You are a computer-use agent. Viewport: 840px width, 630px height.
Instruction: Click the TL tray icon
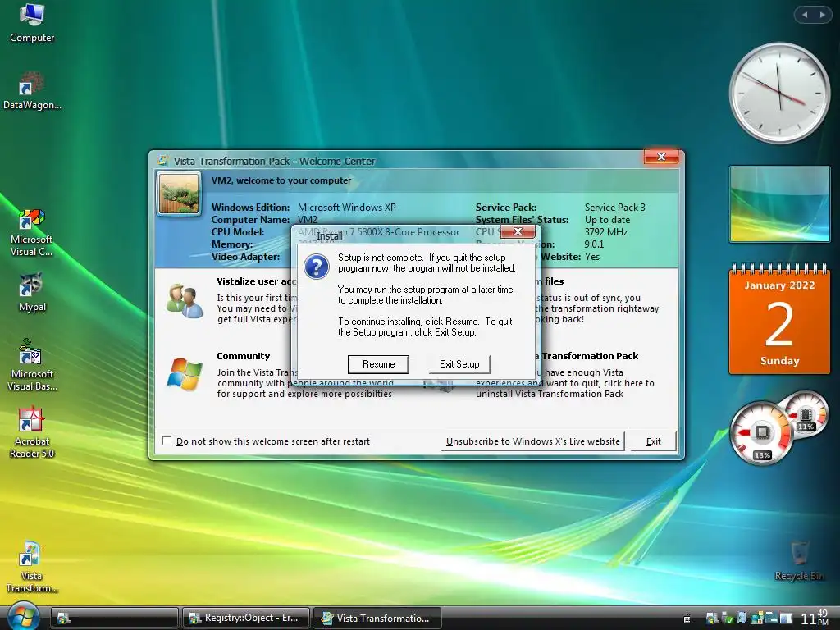click(771, 619)
